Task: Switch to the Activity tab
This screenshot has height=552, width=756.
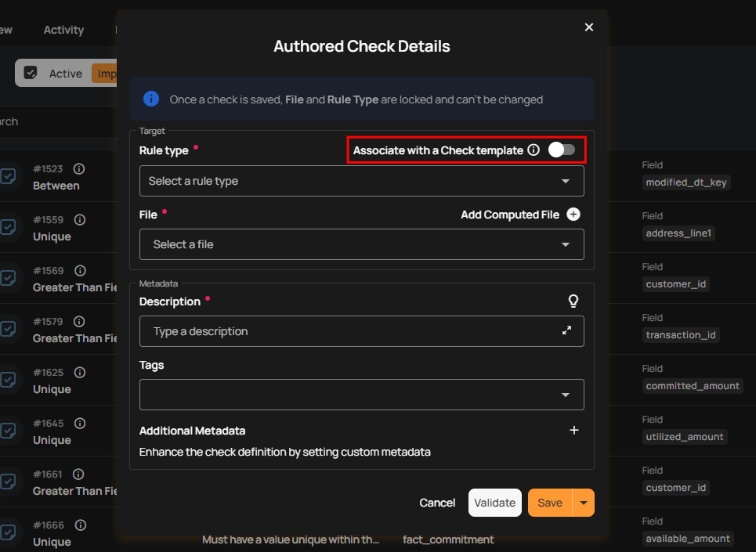Action: pos(63,30)
